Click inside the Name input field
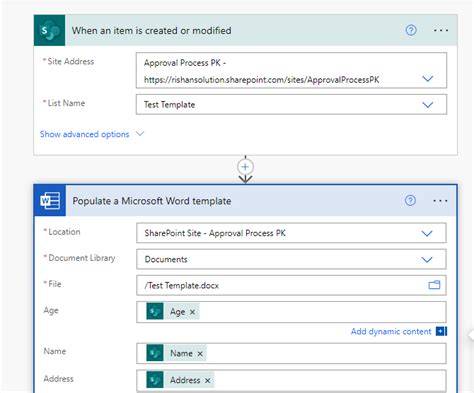This screenshot has height=393, width=474. pyautogui.click(x=291, y=353)
